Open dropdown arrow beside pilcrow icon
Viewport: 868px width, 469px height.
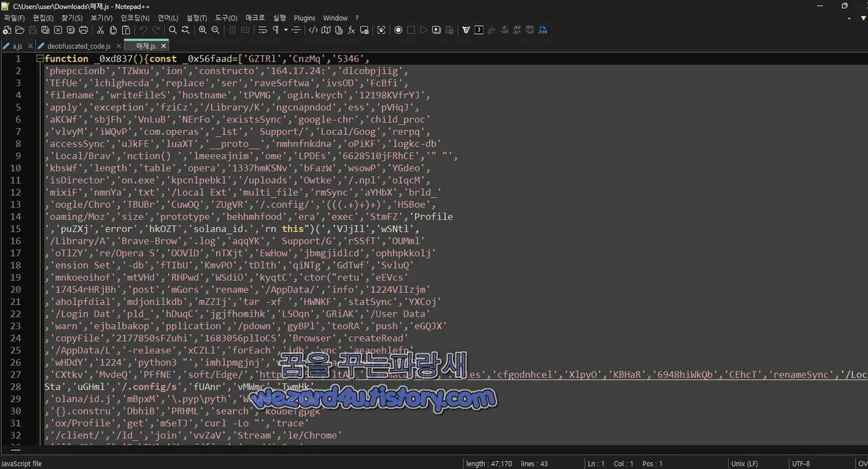pos(285,30)
